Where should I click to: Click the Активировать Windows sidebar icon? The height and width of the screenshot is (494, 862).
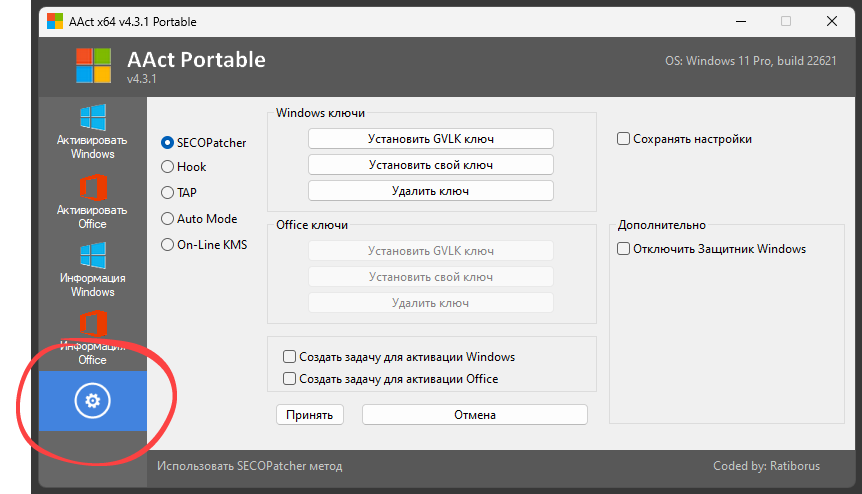tap(93, 118)
